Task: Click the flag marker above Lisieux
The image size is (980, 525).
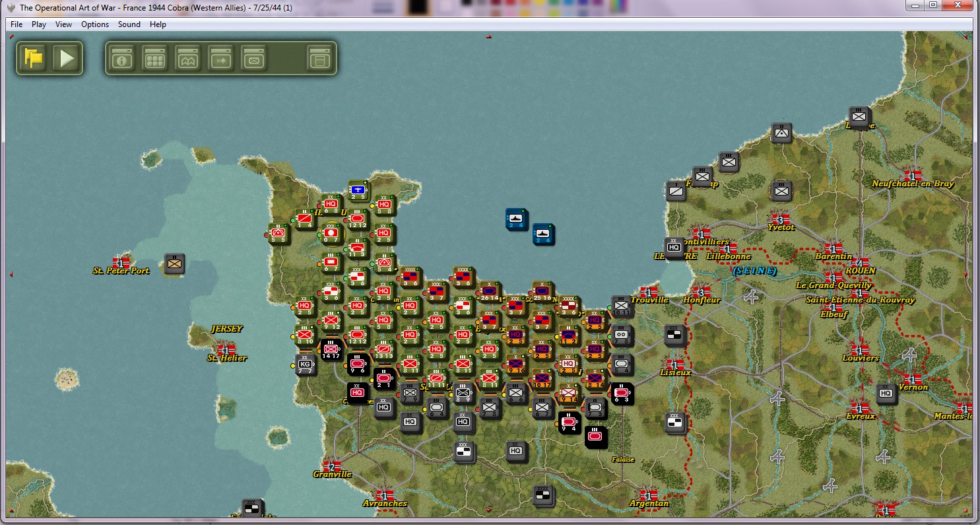Action: pyautogui.click(x=675, y=365)
